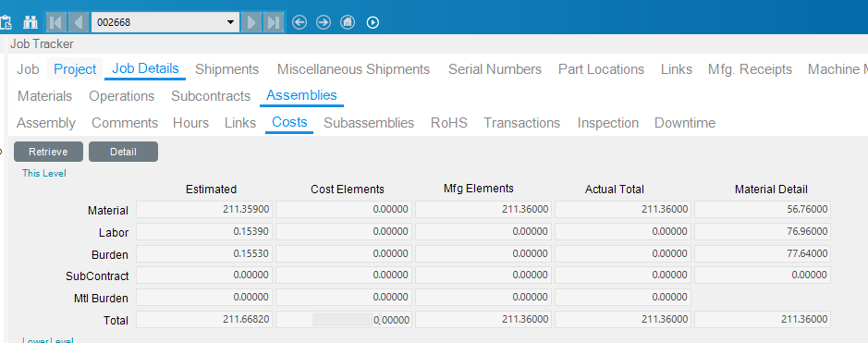Image resolution: width=868 pixels, height=343 pixels.
Task: Click the binoculars search icon
Action: click(30, 23)
